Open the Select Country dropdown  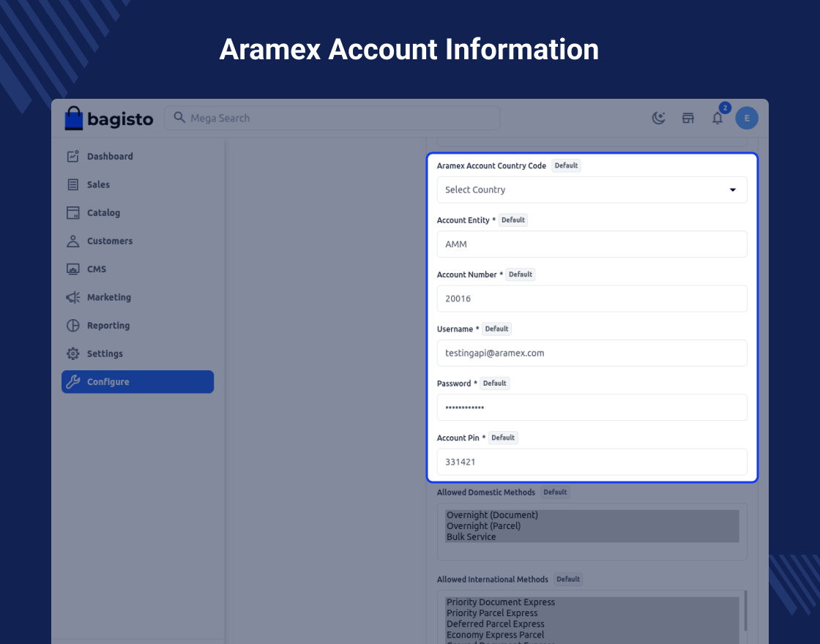point(592,190)
